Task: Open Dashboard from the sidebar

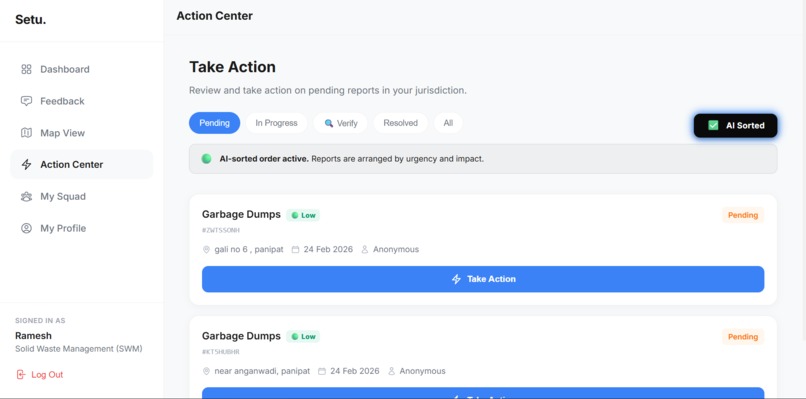Action: [82, 69]
